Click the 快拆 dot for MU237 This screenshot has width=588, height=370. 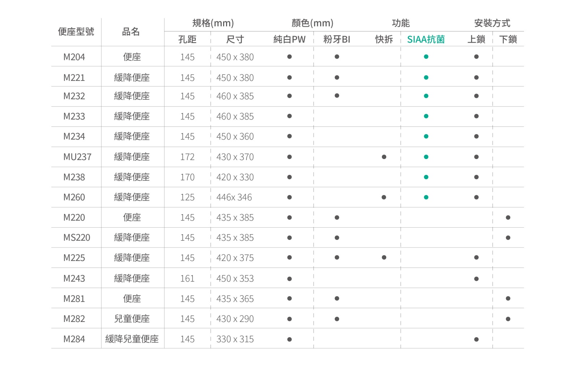pyautogui.click(x=384, y=156)
